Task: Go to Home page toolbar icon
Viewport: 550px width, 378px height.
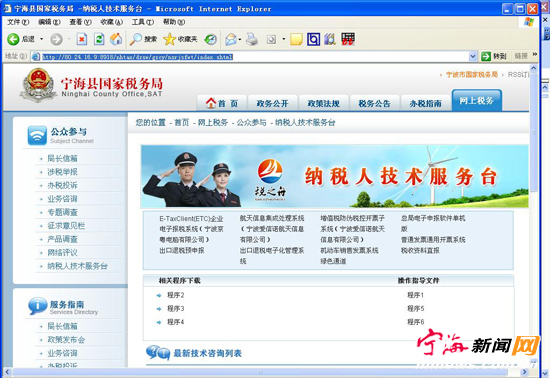Action: [x=116, y=39]
